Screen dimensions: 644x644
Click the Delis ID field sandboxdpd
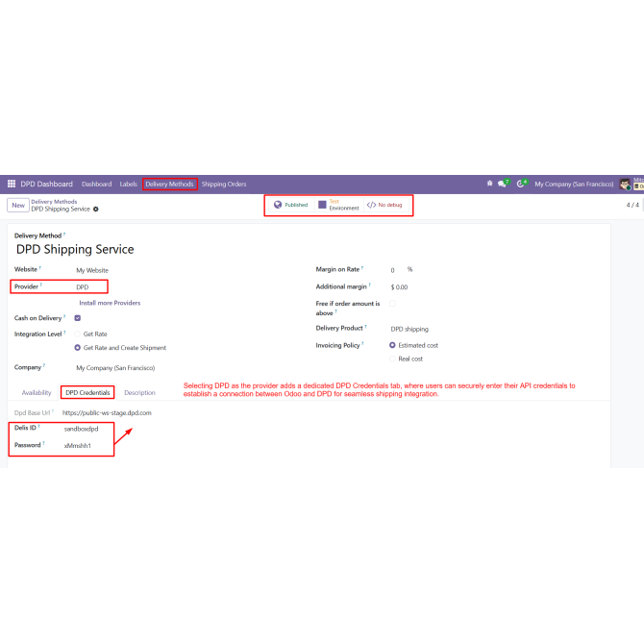coord(82,429)
